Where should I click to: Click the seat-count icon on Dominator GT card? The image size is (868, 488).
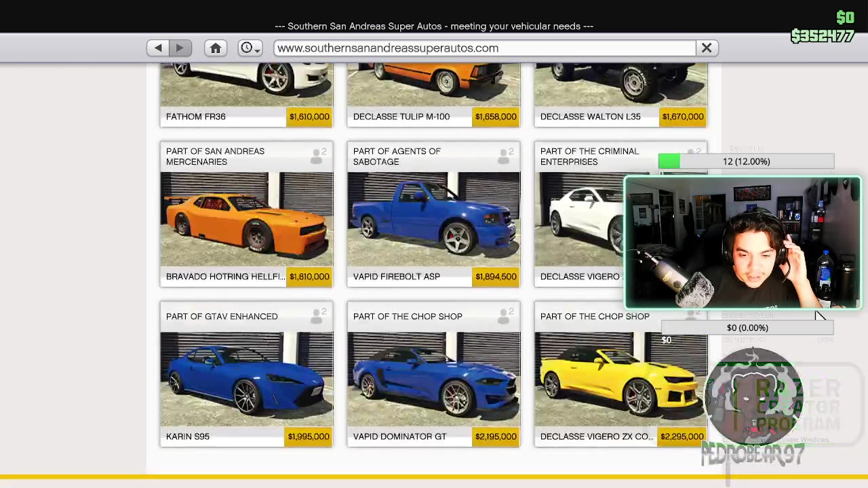point(505,316)
